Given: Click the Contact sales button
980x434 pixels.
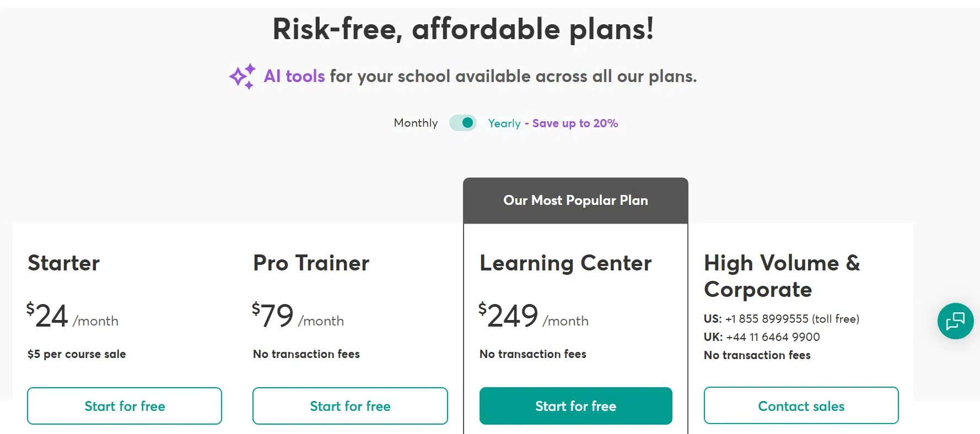Looking at the screenshot, I should 801,406.
